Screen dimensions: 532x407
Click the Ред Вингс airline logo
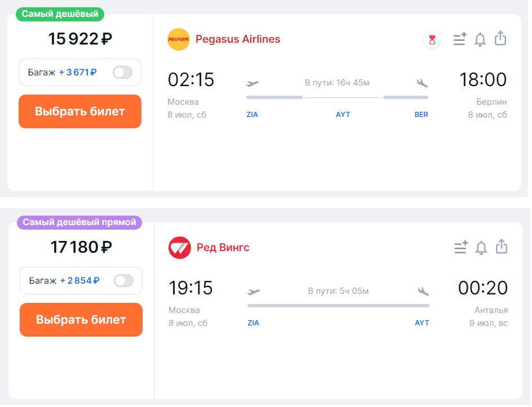coord(179,248)
